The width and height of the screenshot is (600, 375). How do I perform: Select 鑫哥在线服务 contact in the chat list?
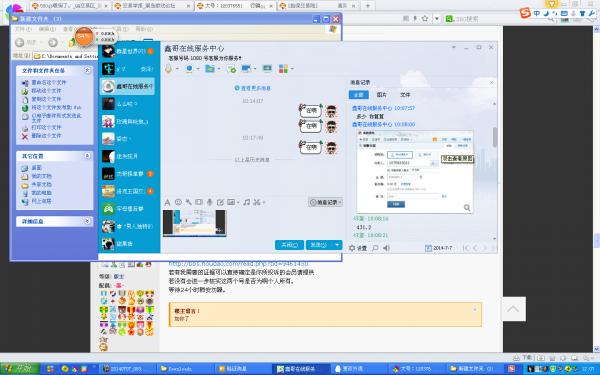pos(127,86)
